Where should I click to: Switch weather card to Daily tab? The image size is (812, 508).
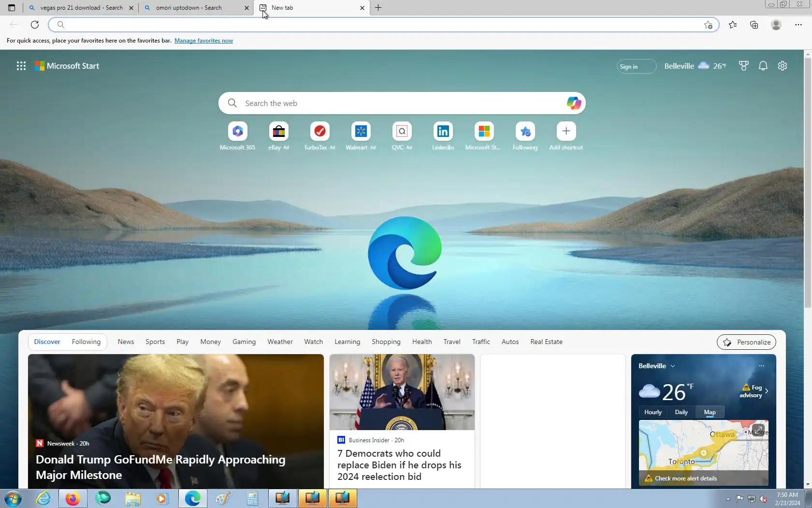pos(681,412)
